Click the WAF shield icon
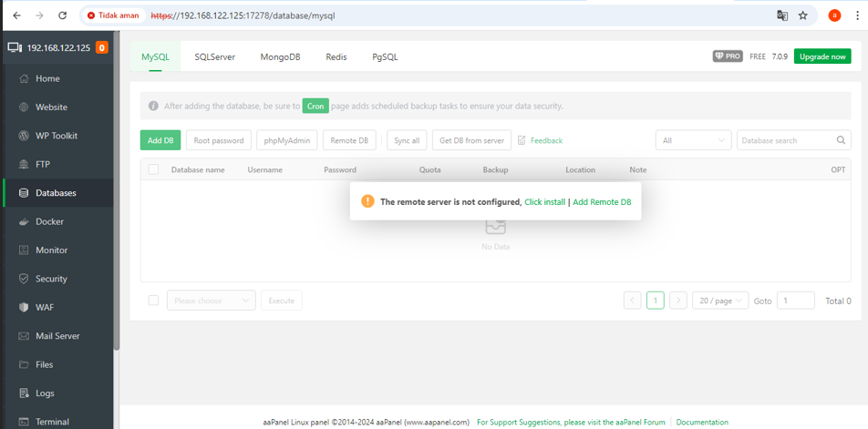The height and width of the screenshot is (429, 868). [x=24, y=307]
